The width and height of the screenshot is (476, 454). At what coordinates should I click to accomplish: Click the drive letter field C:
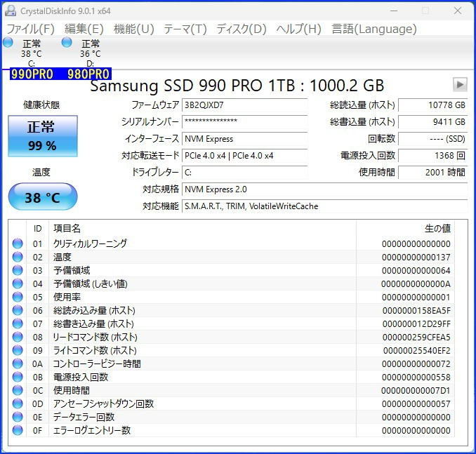245,173
